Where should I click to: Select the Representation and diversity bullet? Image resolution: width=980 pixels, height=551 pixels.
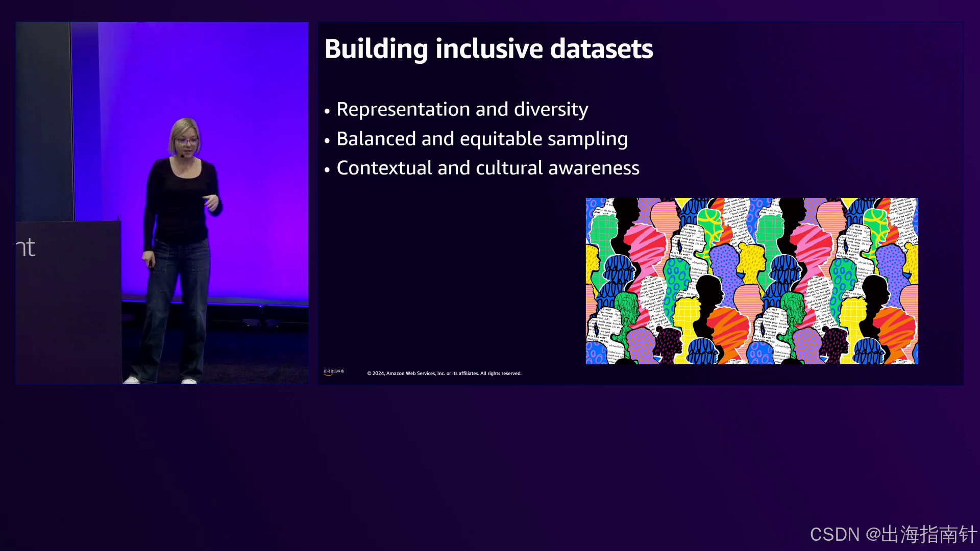[462, 109]
